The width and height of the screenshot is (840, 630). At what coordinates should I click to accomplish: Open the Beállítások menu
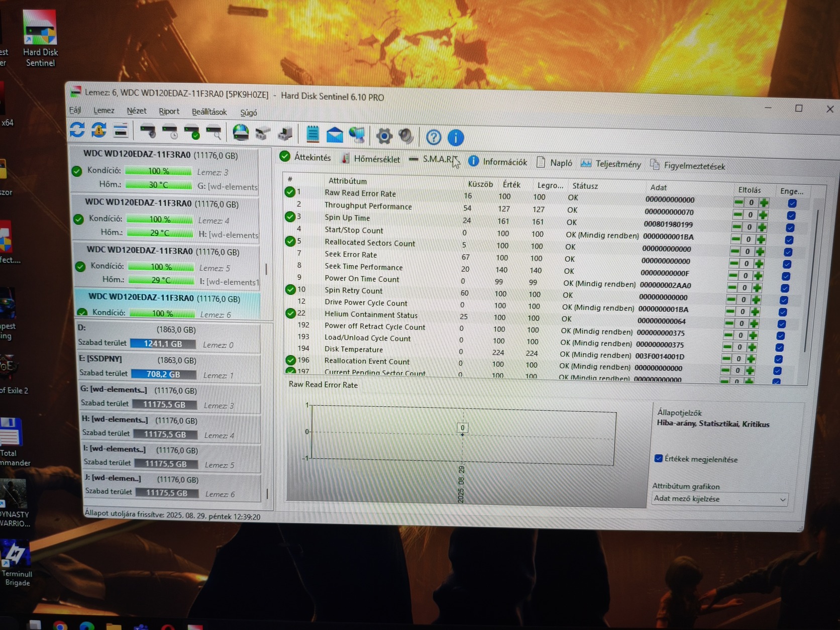[x=209, y=112]
